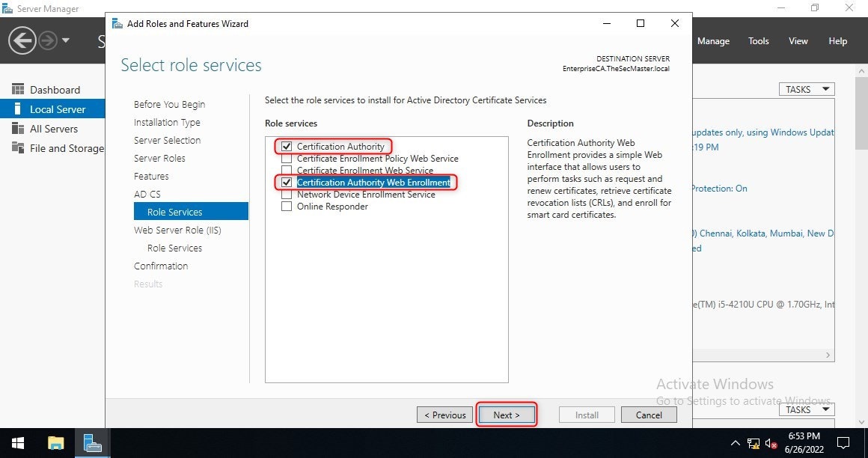The image size is (868, 458).
Task: Select Local Server in the sidebar
Action: [52, 109]
